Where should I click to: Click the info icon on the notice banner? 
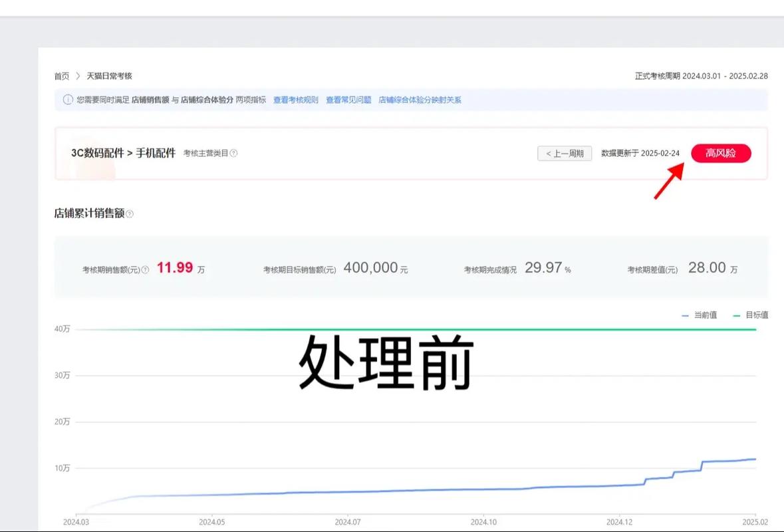point(67,99)
